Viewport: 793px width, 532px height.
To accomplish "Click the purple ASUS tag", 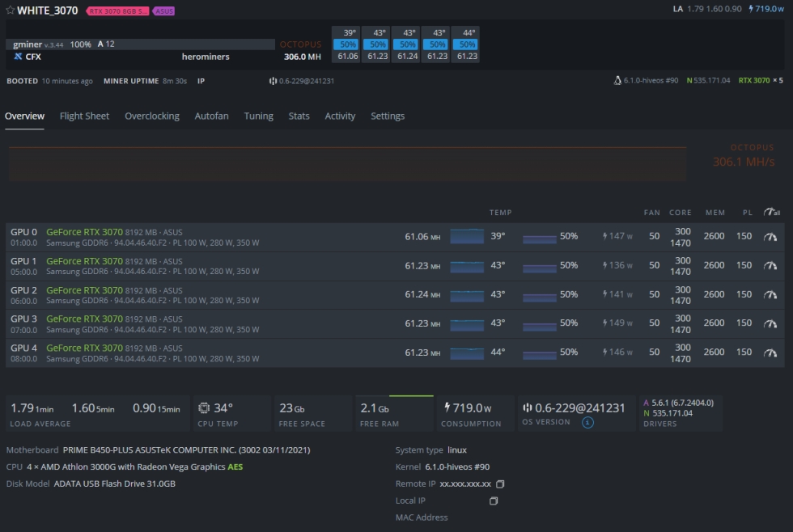I will pos(163,11).
